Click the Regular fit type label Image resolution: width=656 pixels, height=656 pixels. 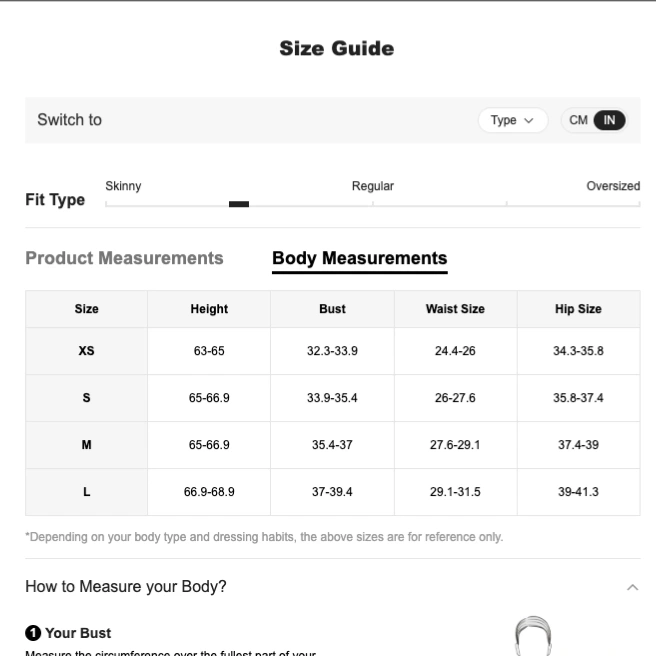373,186
